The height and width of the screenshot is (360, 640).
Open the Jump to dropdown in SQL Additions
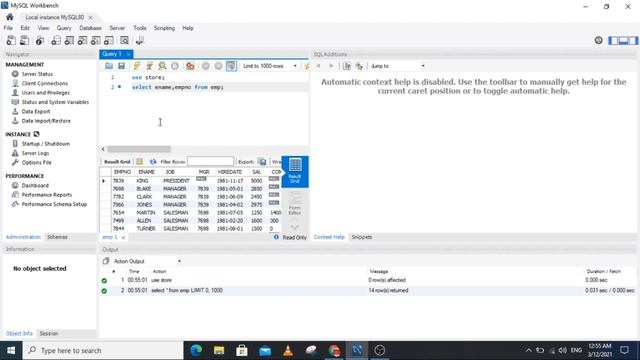point(397,66)
